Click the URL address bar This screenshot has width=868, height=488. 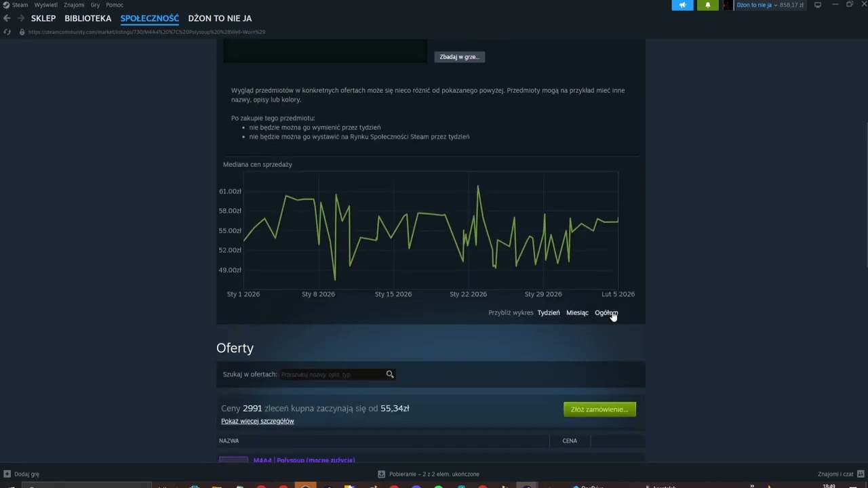click(146, 32)
